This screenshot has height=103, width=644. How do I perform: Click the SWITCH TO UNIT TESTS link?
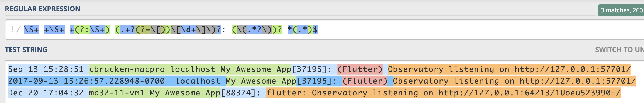coord(619,50)
